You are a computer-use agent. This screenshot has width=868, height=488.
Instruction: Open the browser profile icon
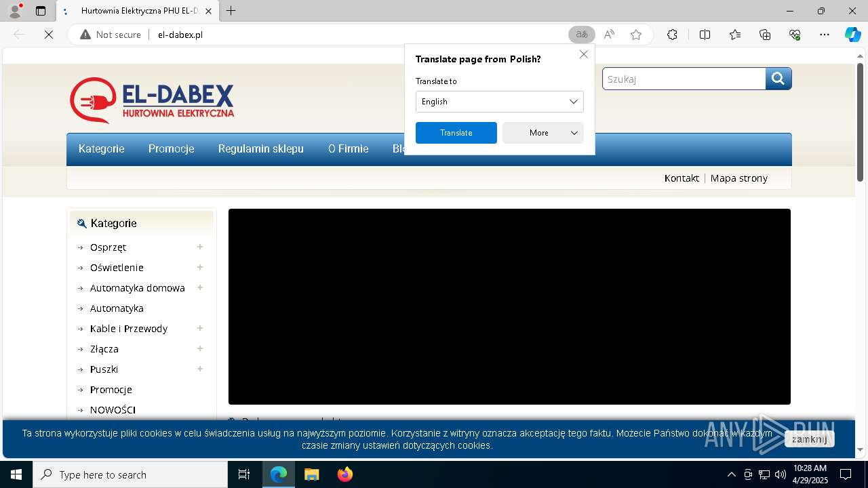click(14, 11)
